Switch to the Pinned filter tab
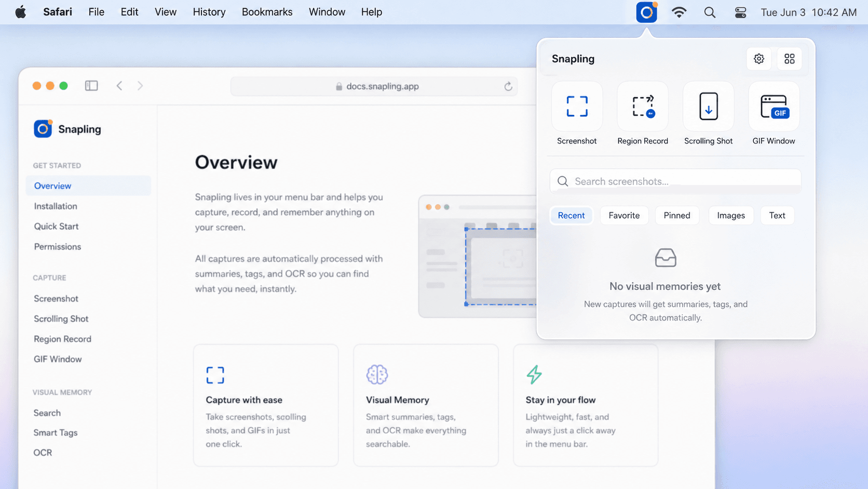 pyautogui.click(x=677, y=216)
